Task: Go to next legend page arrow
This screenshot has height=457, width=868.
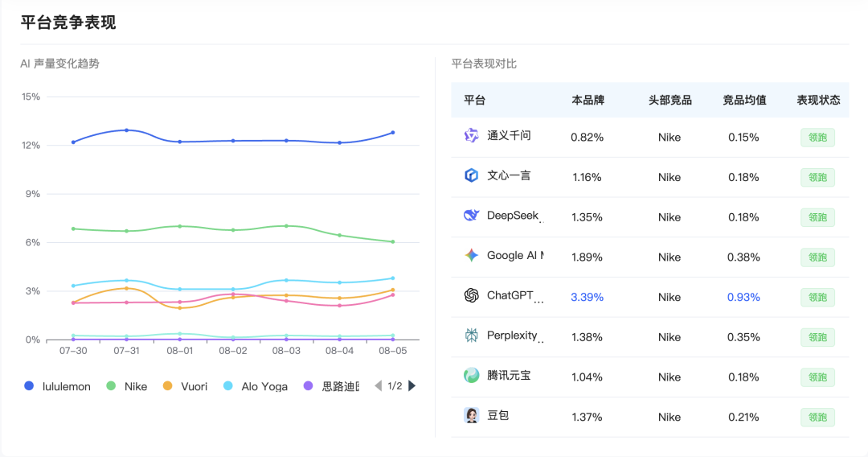Action: pyautogui.click(x=411, y=386)
